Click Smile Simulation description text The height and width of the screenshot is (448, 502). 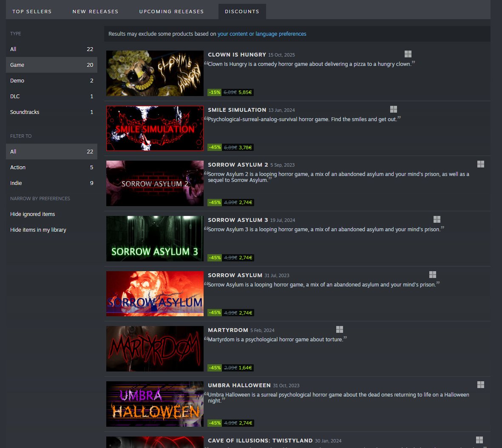pyautogui.click(x=302, y=119)
